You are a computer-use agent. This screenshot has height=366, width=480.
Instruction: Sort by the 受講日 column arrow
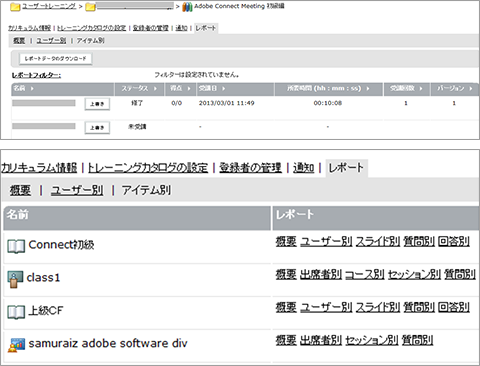224,89
